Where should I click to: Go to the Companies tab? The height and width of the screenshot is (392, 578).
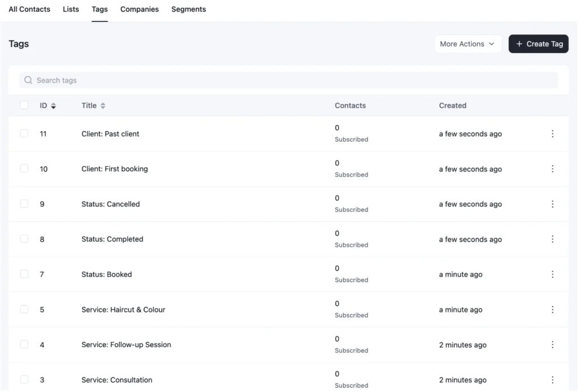coord(139,9)
